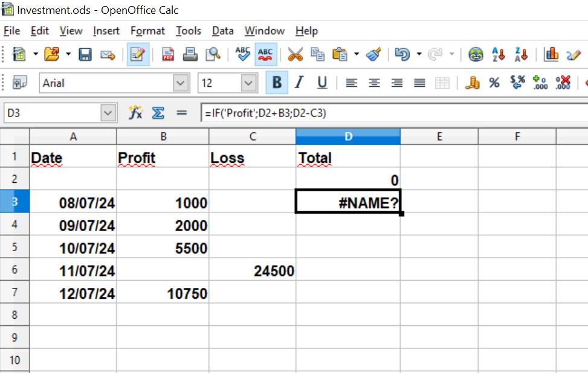Sort ascending A to Z icon
Image resolution: width=588 pixels, height=373 pixels.
[499, 54]
